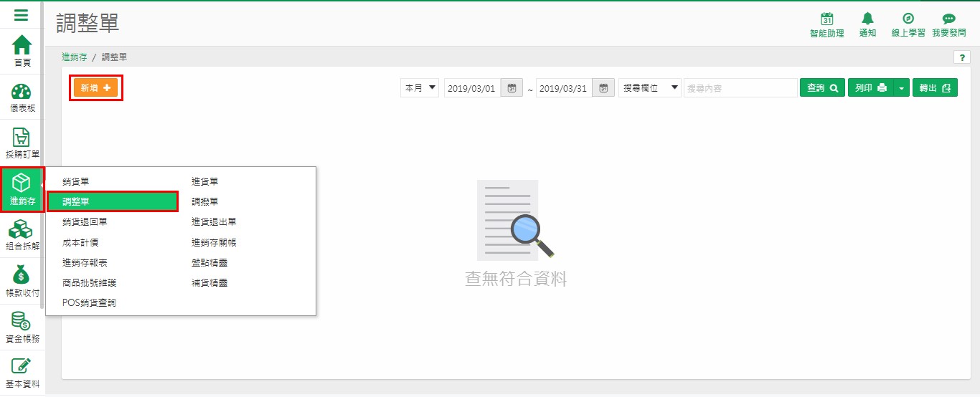The width and height of the screenshot is (980, 397).
Task: Click the 搜尋內容 search text field
Action: click(x=740, y=88)
